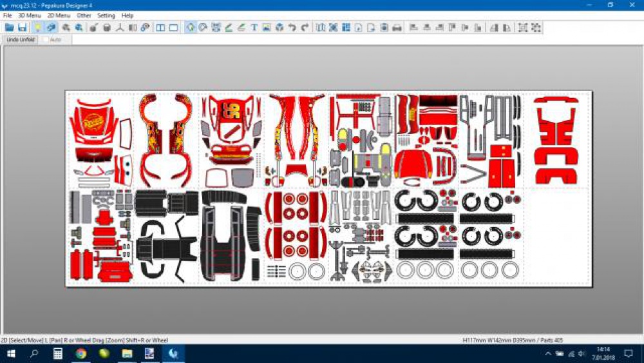Open the 3D Menu
Viewport: 644px width, 363px height.
(x=30, y=15)
